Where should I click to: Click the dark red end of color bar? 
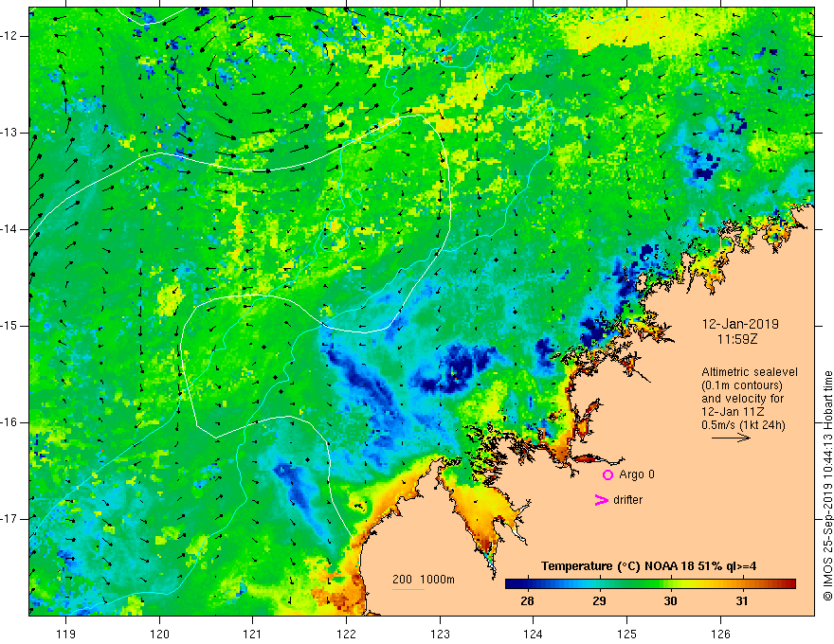[790, 584]
